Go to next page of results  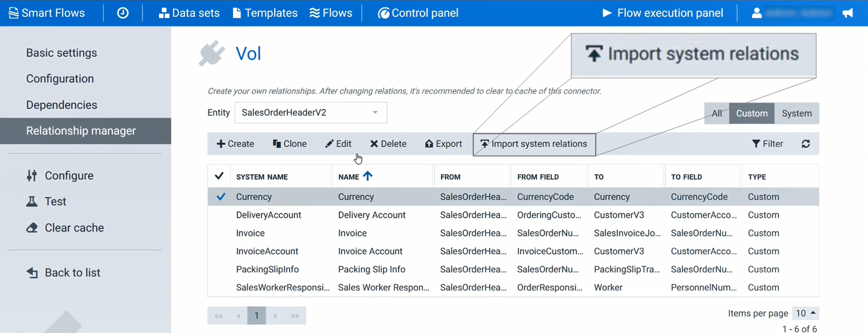tap(275, 316)
